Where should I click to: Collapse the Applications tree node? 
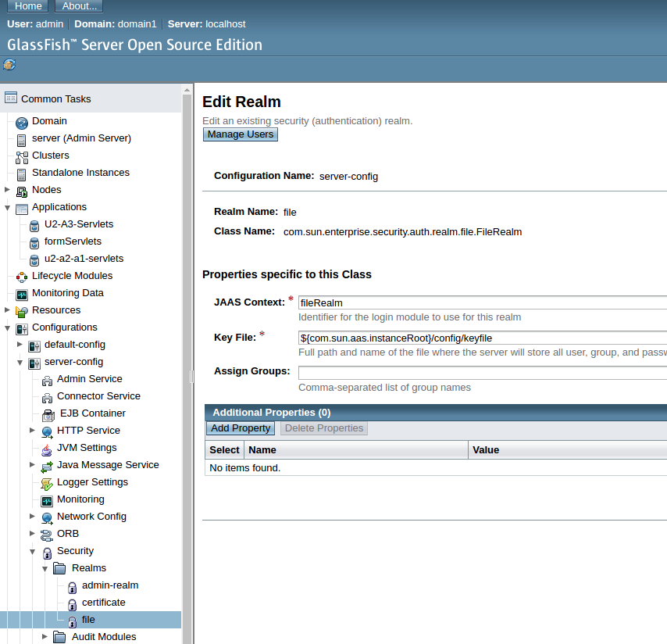pyautogui.click(x=7, y=208)
